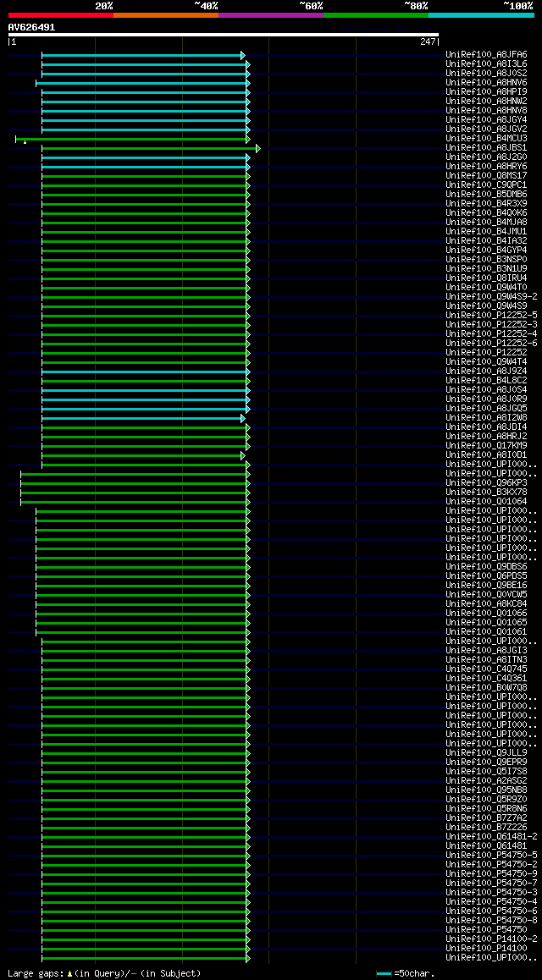
Task: Select the UniRef100_A2ASG2 hit
Action: coord(486,780)
